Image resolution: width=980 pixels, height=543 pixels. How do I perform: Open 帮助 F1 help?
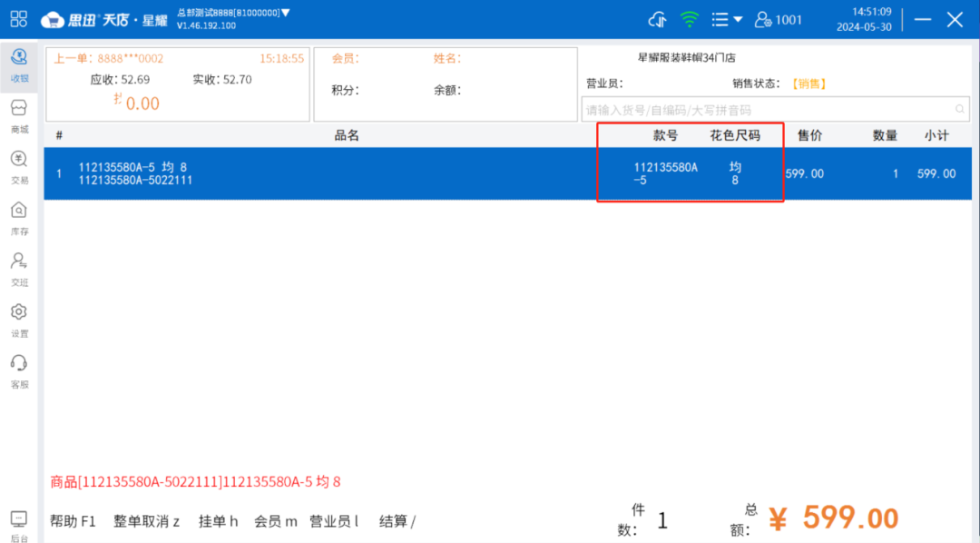tap(73, 521)
